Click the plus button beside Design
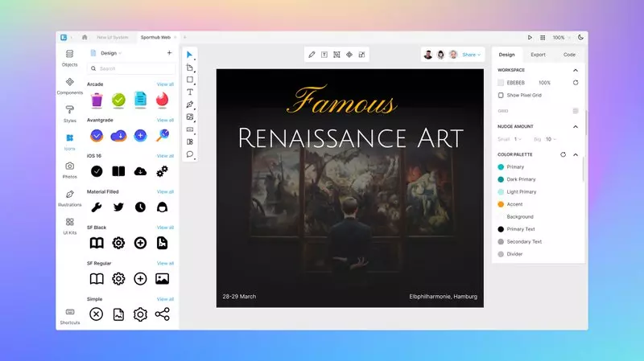 169,53
